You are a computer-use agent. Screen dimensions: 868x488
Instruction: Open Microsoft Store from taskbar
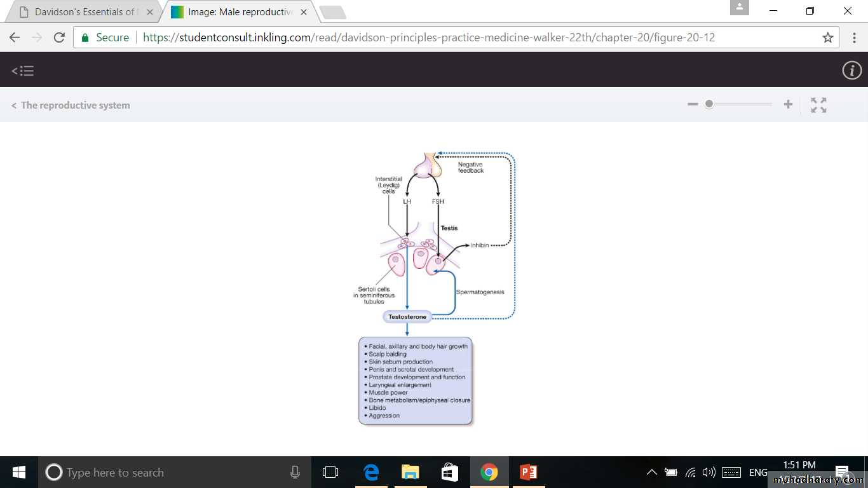click(x=450, y=472)
